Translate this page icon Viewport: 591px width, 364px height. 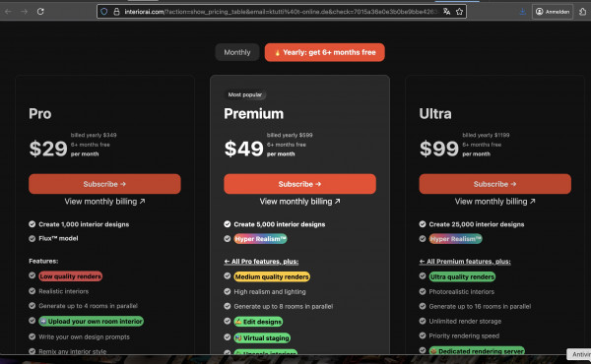(446, 12)
